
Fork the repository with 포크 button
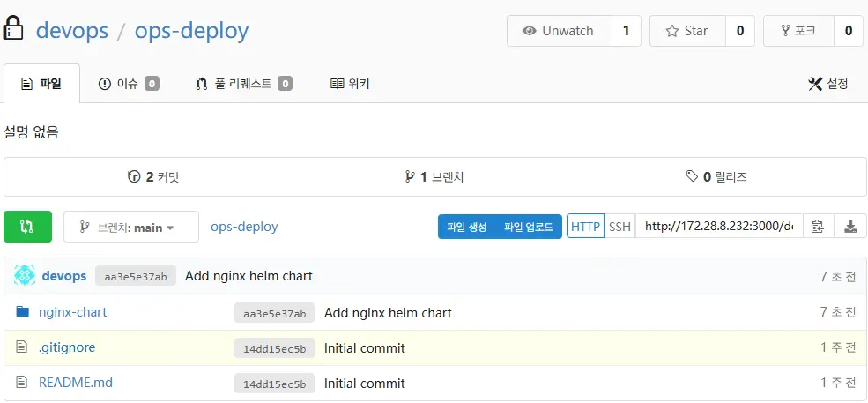coord(798,31)
